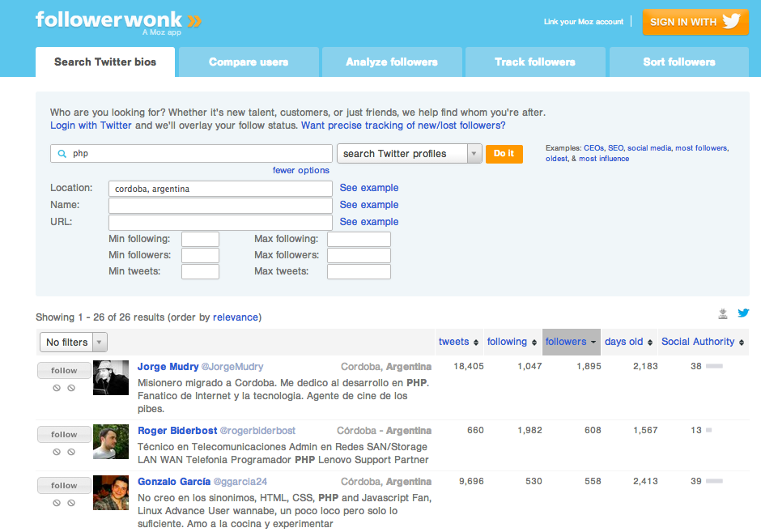Expand the 'No filters' dropdown

pos(74,343)
